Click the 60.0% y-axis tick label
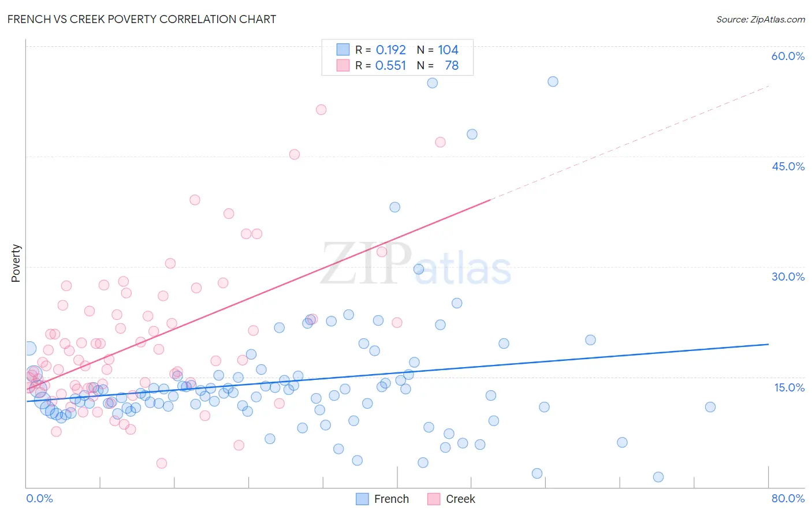The image size is (812, 515). (788, 56)
